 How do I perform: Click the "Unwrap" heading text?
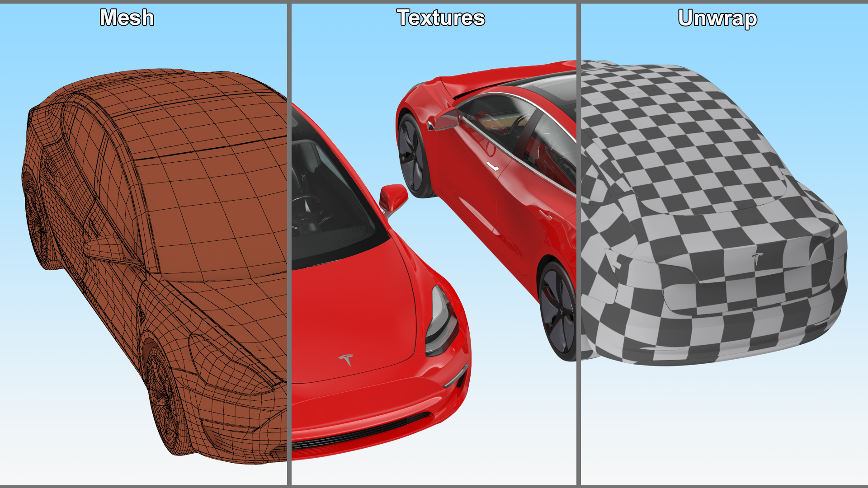[717, 19]
